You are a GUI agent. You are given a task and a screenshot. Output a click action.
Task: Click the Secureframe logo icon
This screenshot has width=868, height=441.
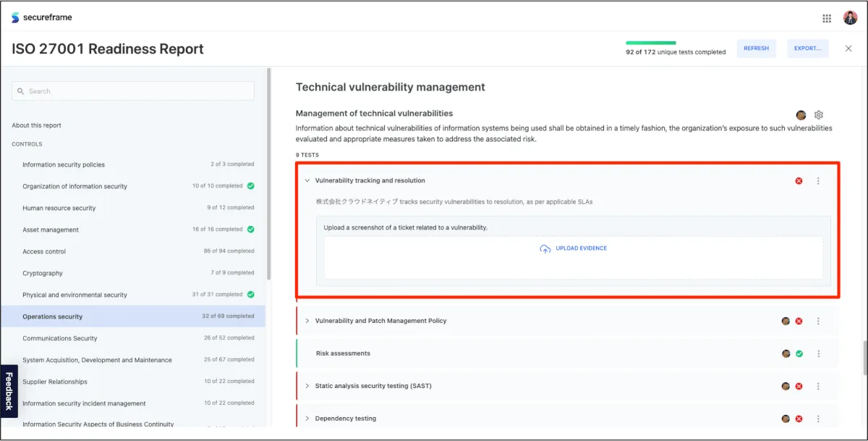point(15,17)
